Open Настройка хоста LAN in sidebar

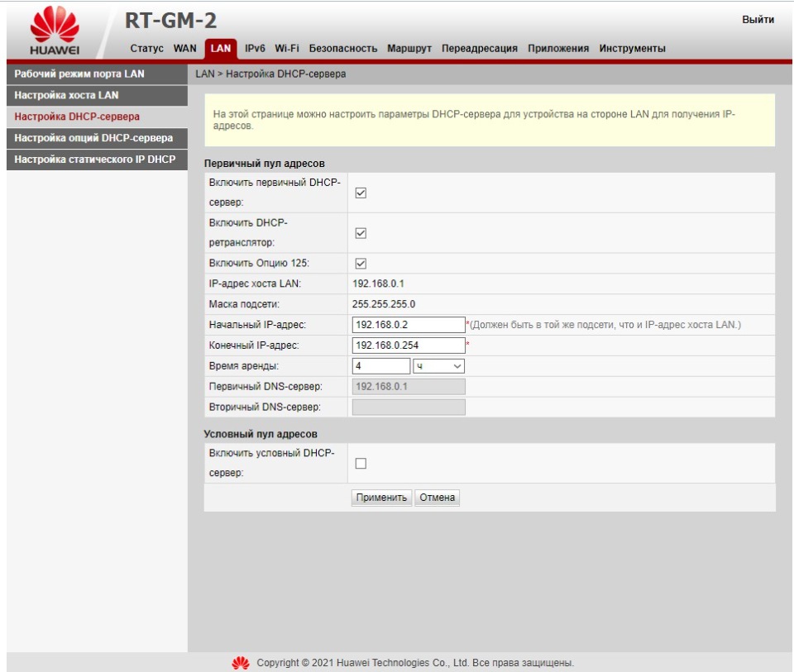point(67,95)
